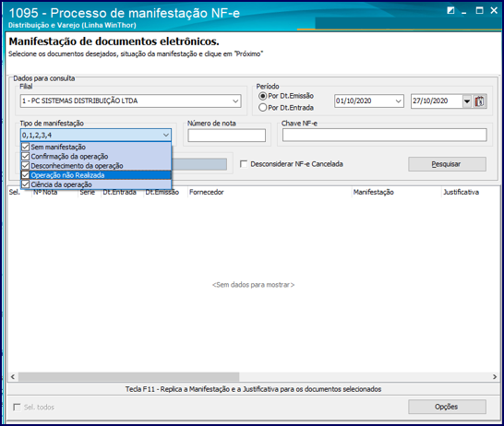
Task: Maximize the 1095 window
Action: pyautogui.click(x=479, y=10)
